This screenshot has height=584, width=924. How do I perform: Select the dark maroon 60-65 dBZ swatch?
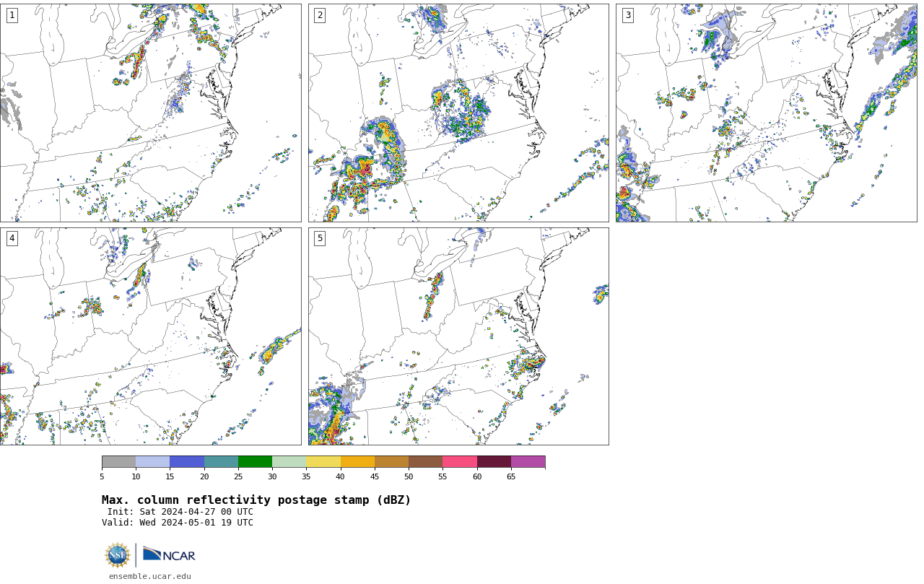(x=494, y=462)
